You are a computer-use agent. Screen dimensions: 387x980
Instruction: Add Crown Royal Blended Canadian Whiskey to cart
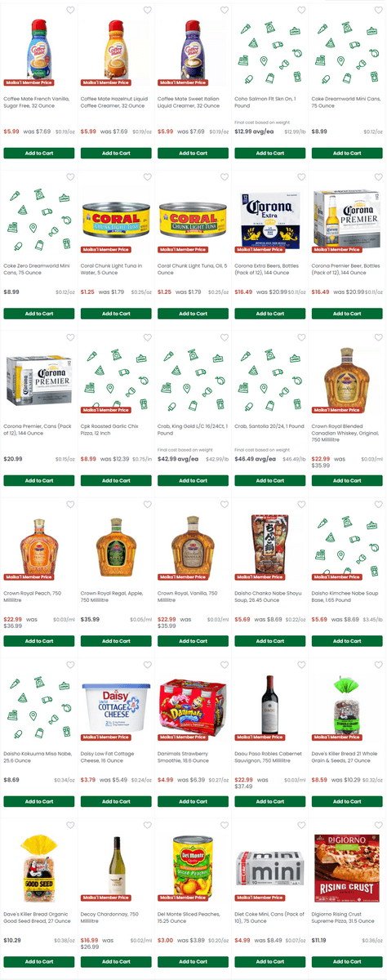(x=347, y=480)
